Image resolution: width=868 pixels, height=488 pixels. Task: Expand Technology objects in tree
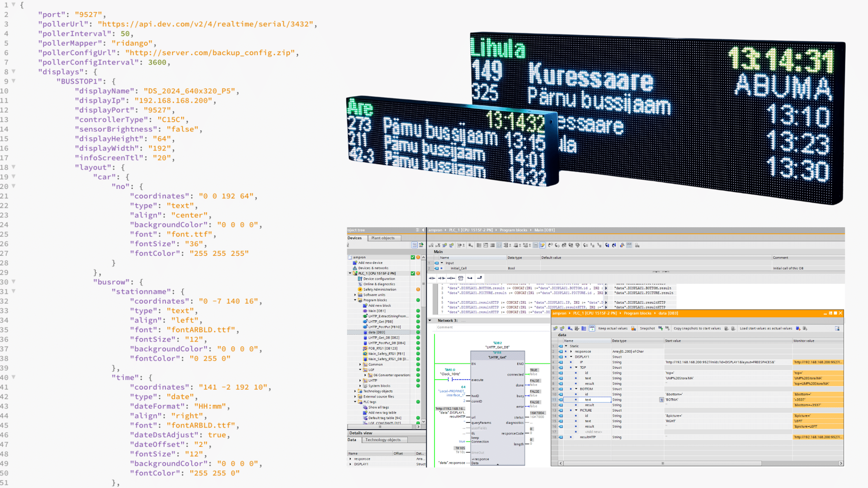pyautogui.click(x=355, y=391)
